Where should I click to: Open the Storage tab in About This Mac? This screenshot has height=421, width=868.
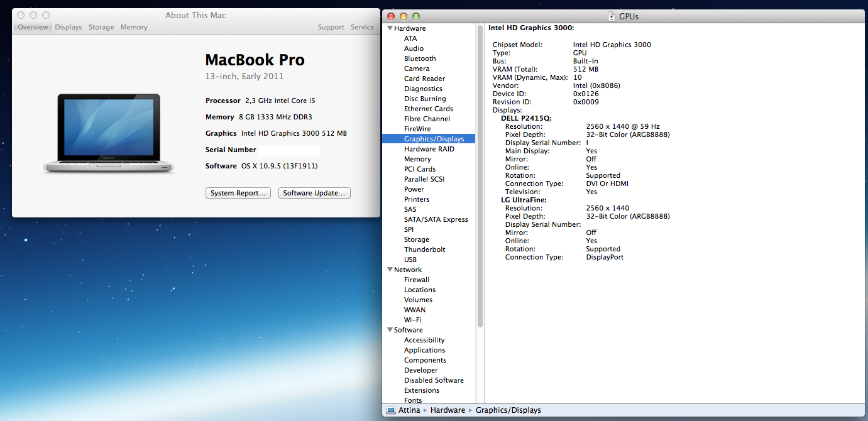tap(101, 27)
